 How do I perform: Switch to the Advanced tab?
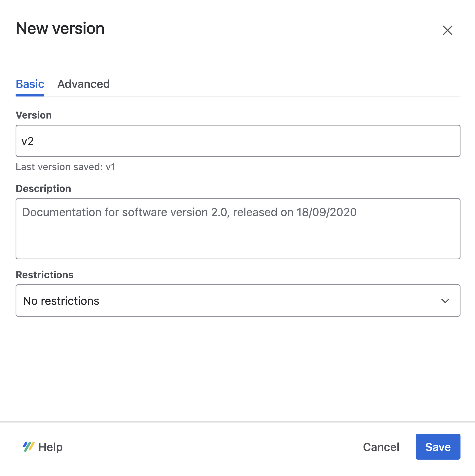(x=84, y=84)
